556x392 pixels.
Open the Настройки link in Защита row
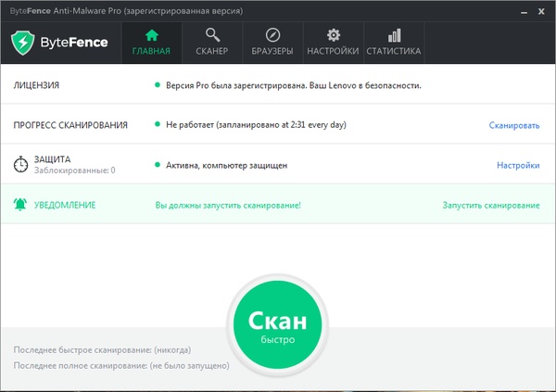click(518, 165)
